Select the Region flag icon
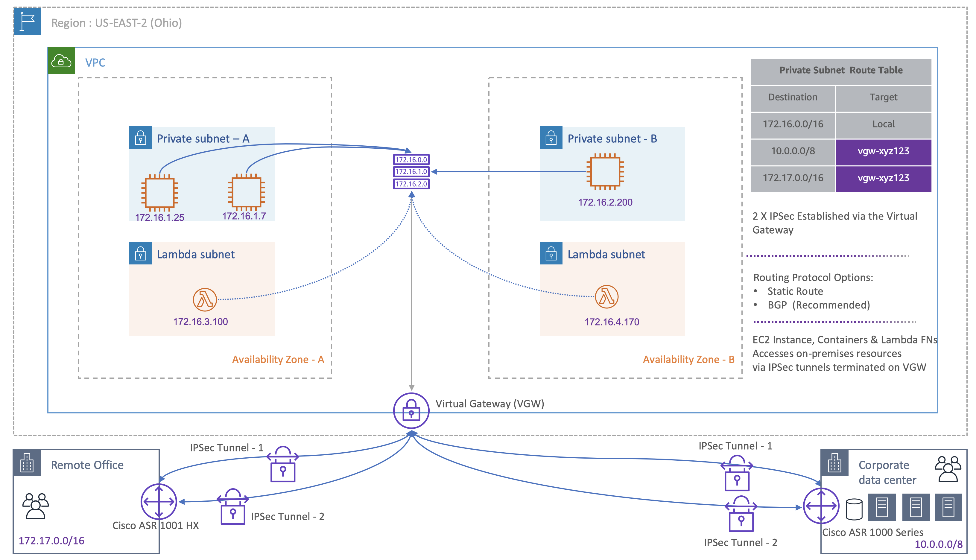 pyautogui.click(x=27, y=21)
